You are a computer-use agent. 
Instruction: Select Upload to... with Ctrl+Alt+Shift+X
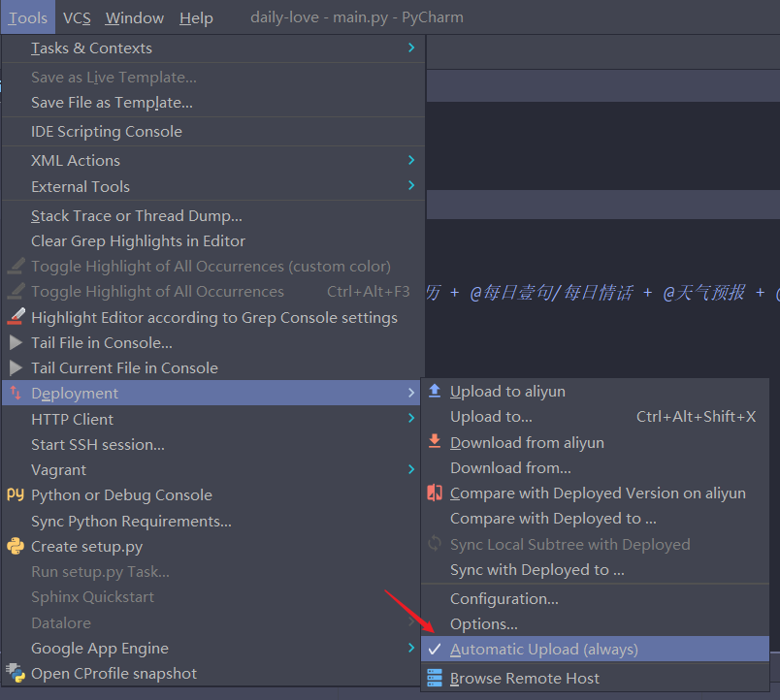(x=595, y=417)
